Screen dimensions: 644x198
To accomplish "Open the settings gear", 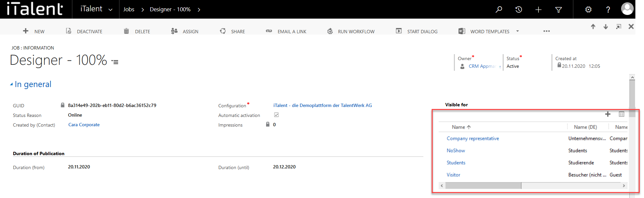I will [x=588, y=9].
